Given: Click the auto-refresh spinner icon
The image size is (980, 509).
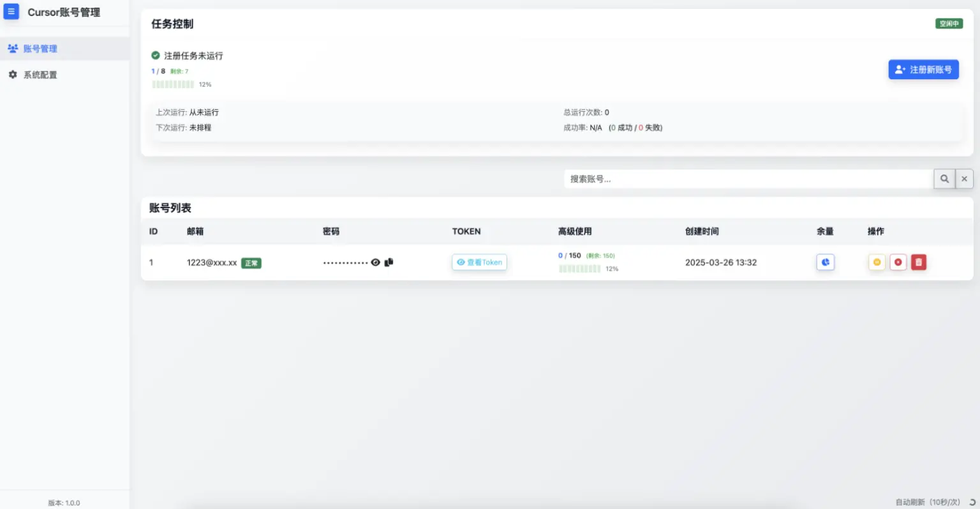Looking at the screenshot, I should [972, 503].
